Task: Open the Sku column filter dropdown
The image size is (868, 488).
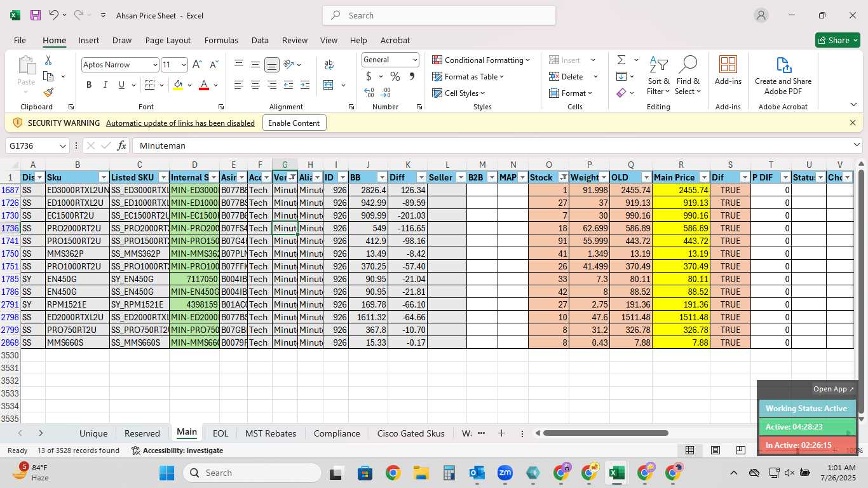Action: (x=104, y=177)
